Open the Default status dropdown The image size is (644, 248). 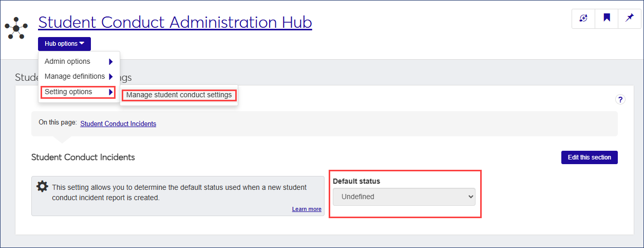point(404,197)
